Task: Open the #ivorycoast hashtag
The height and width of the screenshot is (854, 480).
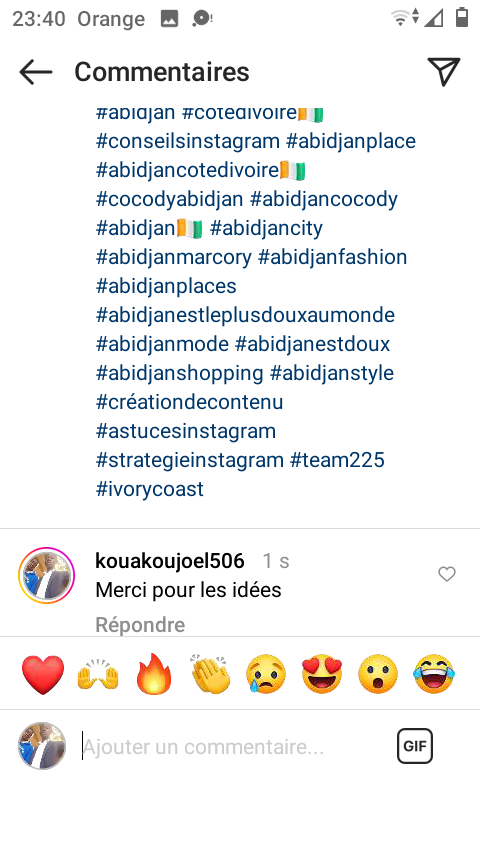Action: point(150,489)
